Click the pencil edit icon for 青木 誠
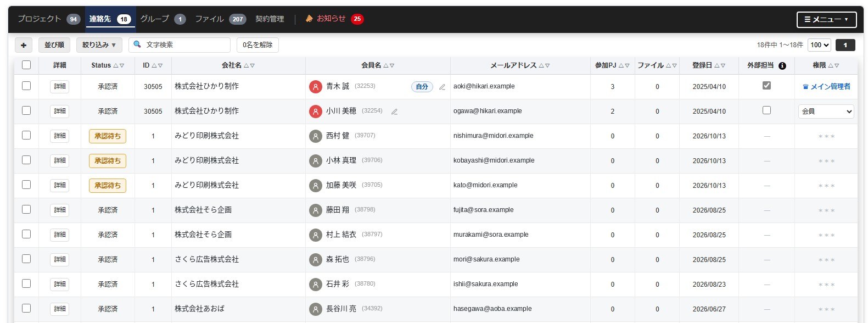Image resolution: width=868 pixels, height=323 pixels. click(442, 87)
